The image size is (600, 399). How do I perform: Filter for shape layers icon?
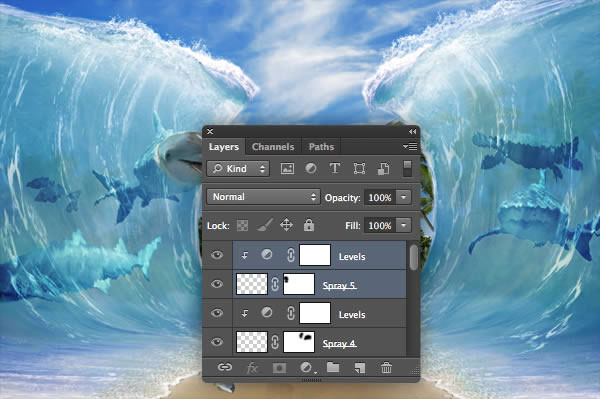359,169
